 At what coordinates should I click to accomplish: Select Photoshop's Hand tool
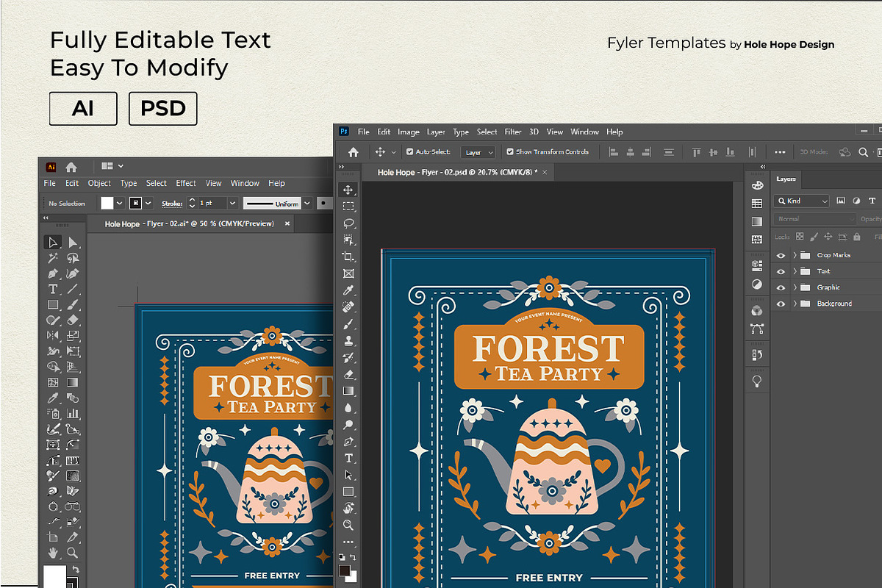pos(348,509)
